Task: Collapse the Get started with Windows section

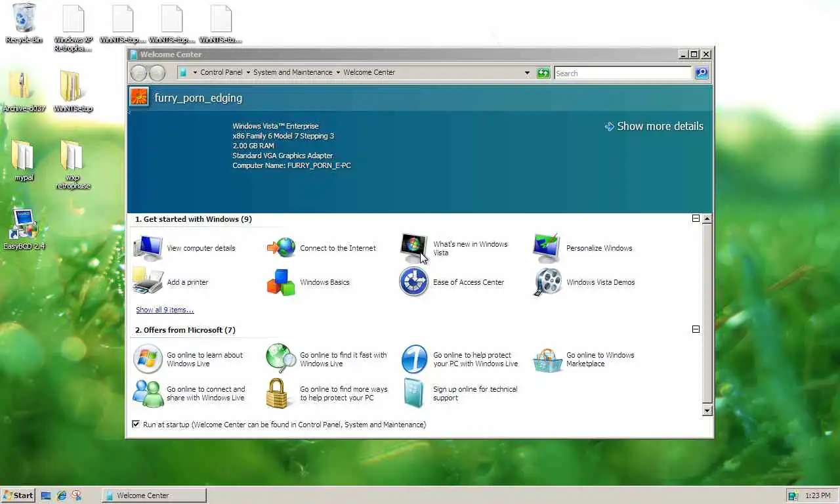Action: point(696,219)
